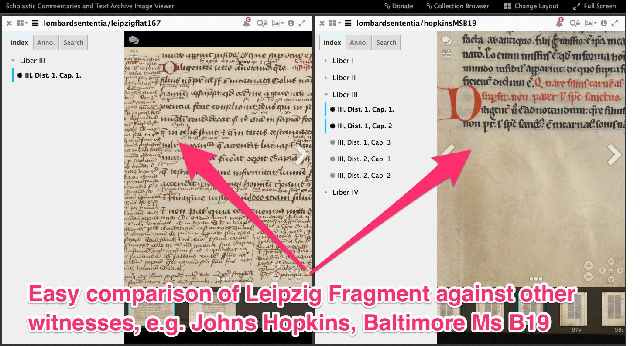Toggle thumbnail strip handle in leipzigflat167 viewer
644x346 pixels.
tap(223, 278)
